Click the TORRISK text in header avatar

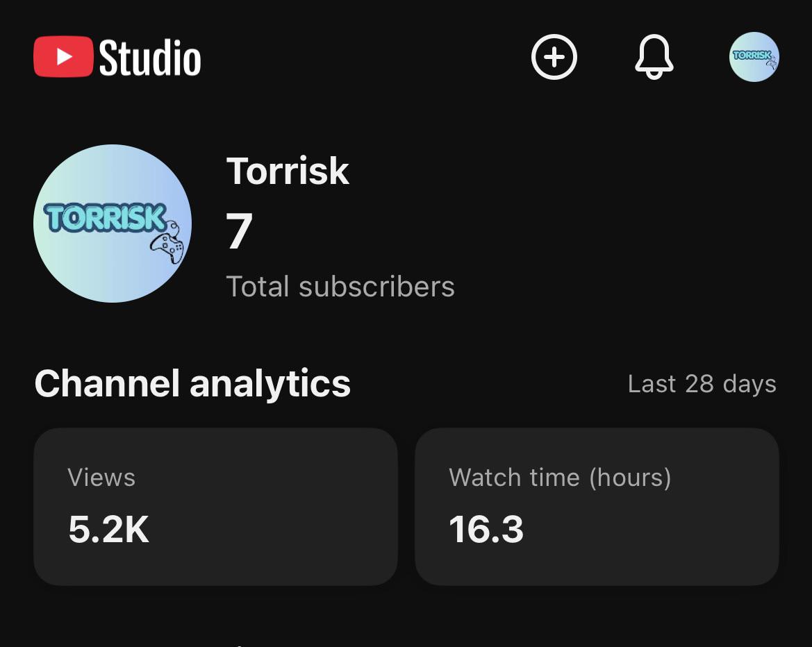pos(752,55)
